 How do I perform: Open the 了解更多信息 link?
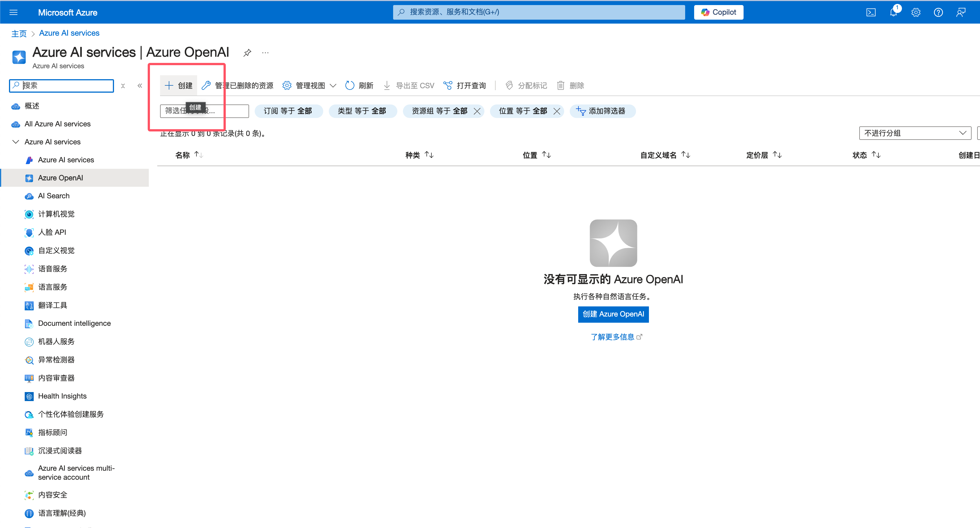(x=616, y=337)
